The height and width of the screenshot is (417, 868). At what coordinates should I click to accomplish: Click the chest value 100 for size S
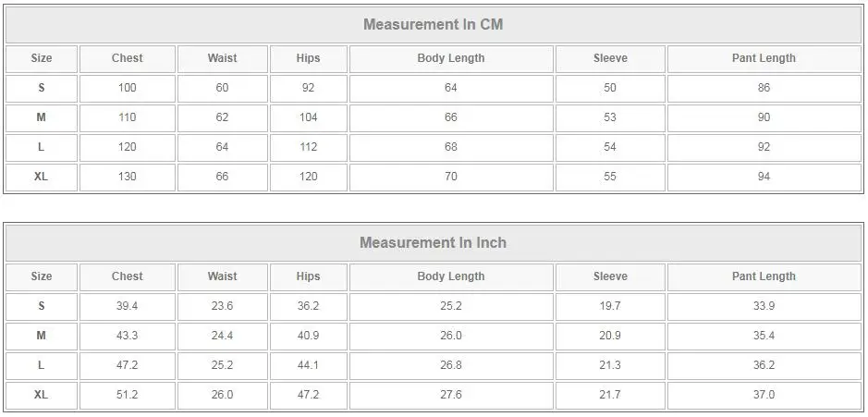coord(128,88)
